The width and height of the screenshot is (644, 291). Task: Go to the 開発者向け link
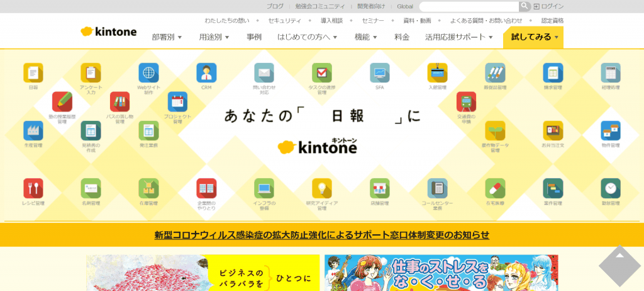[371, 6]
